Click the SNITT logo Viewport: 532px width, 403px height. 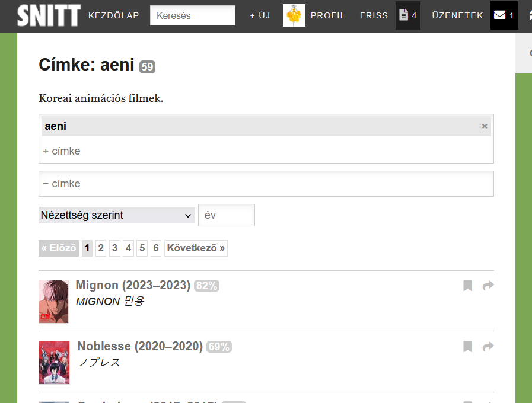pos(49,15)
